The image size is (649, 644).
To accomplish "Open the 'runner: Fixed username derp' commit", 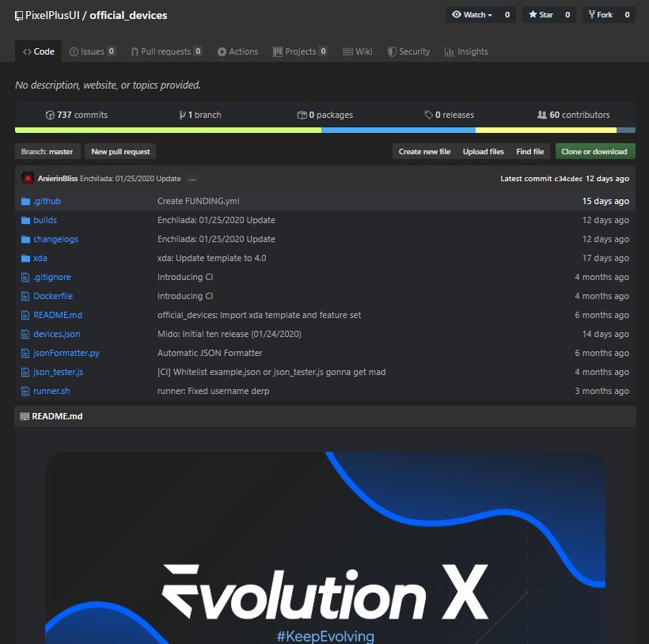I will pyautogui.click(x=213, y=392).
